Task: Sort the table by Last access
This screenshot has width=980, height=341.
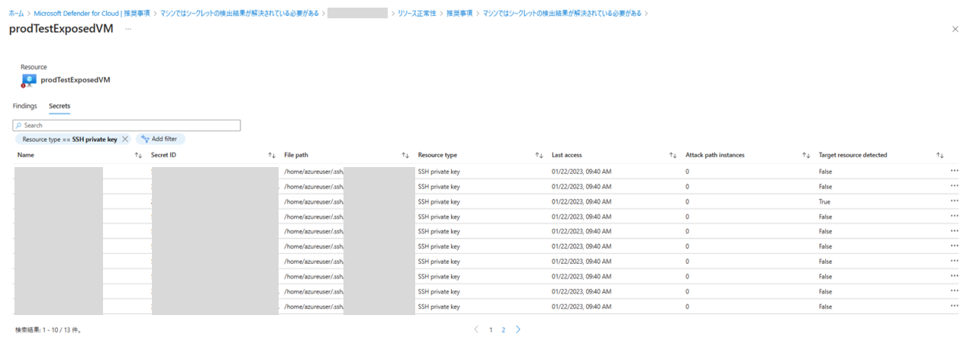Action: tap(672, 155)
